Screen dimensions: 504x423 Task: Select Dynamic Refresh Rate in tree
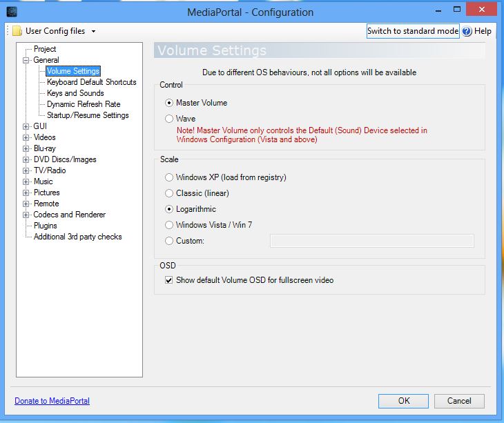point(84,104)
